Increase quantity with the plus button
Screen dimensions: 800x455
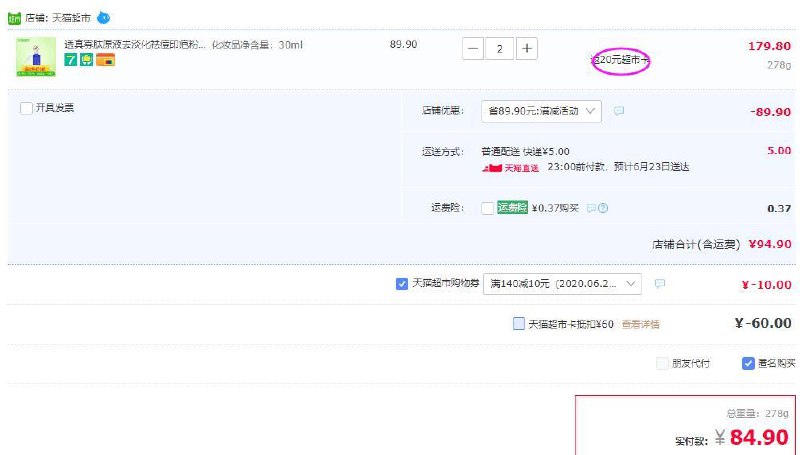pyautogui.click(x=527, y=48)
